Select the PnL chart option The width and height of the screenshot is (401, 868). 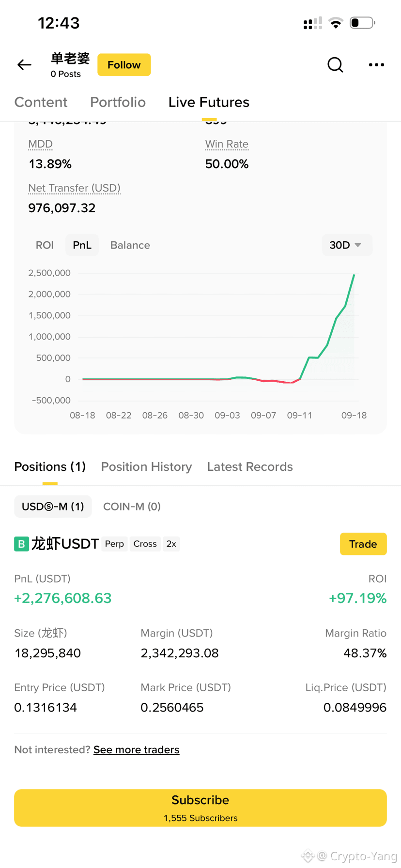[x=82, y=245]
